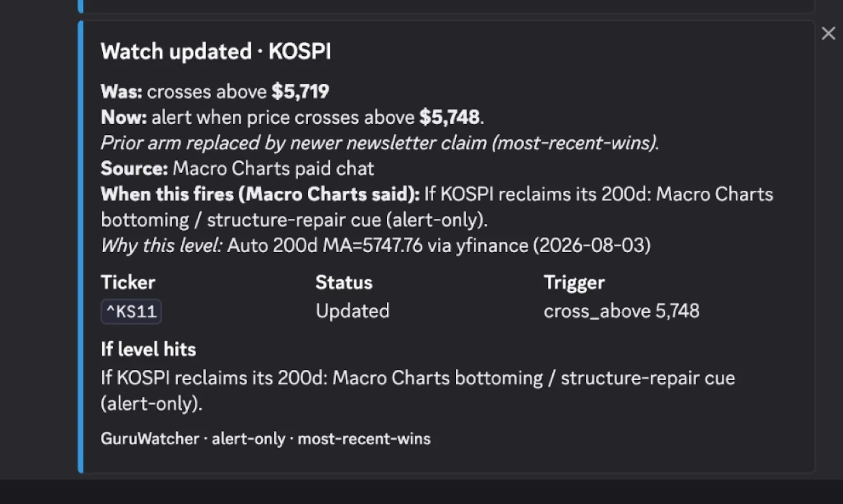The image size is (843, 504).
Task: Click the Status field heading
Action: pos(344,282)
